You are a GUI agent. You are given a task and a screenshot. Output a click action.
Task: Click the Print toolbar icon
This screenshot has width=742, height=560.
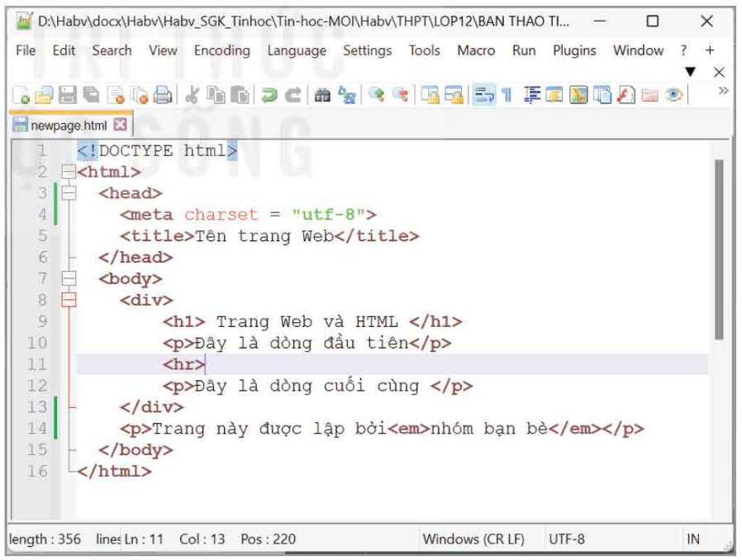(x=163, y=95)
